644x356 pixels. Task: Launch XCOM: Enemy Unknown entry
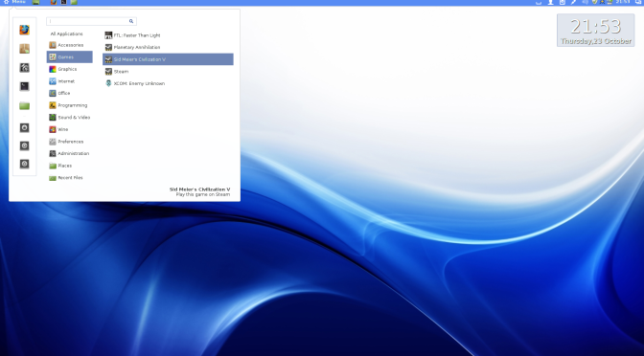click(168, 83)
